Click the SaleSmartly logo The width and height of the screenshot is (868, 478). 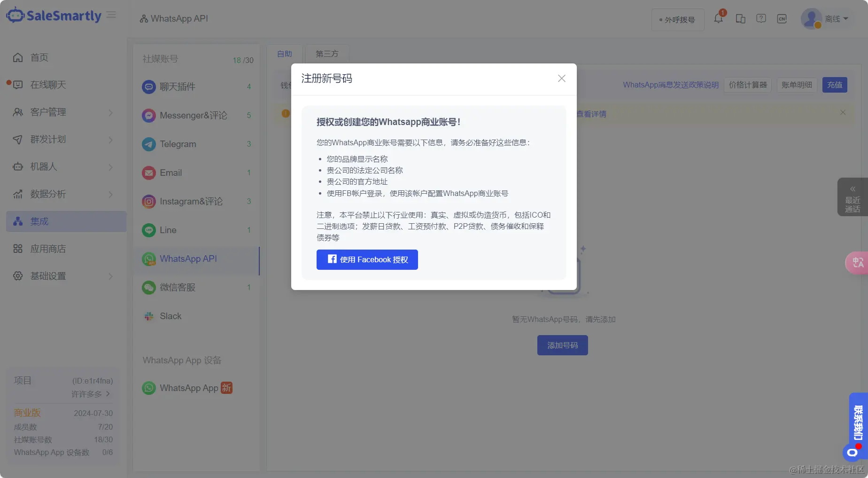point(54,16)
